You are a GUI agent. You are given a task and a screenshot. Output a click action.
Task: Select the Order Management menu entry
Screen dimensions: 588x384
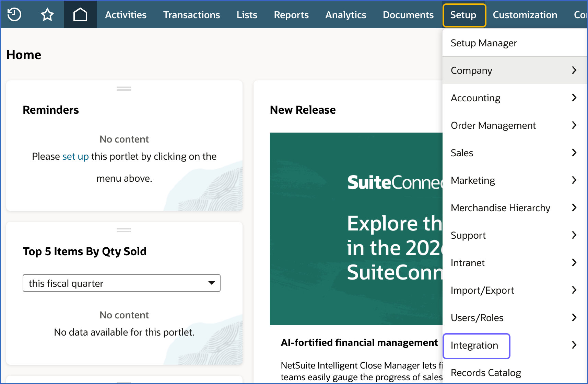click(515, 125)
